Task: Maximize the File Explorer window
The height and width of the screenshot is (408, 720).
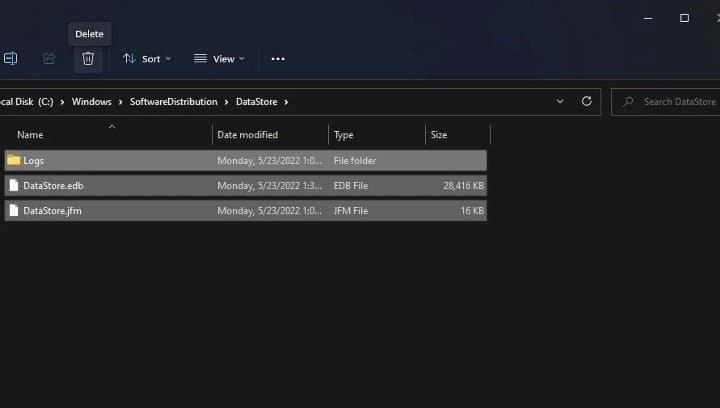Action: click(x=684, y=18)
